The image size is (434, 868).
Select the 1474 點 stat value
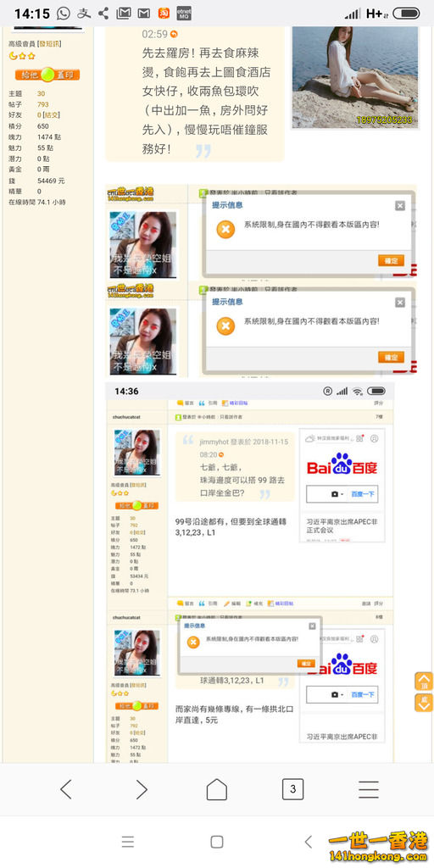click(x=49, y=137)
